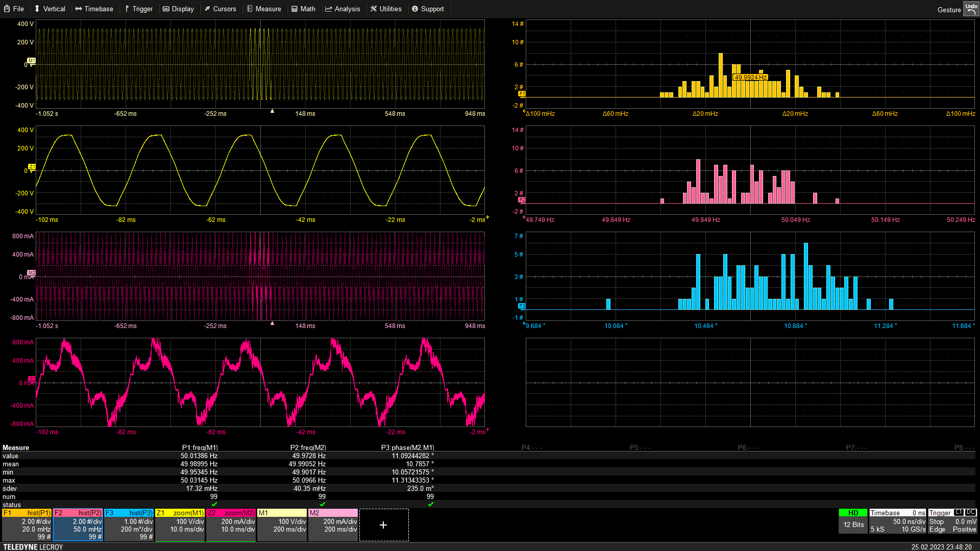This screenshot has width=980, height=551.
Task: Click the Z2 zoom(M2) pink descriptor header
Action: tap(231, 513)
